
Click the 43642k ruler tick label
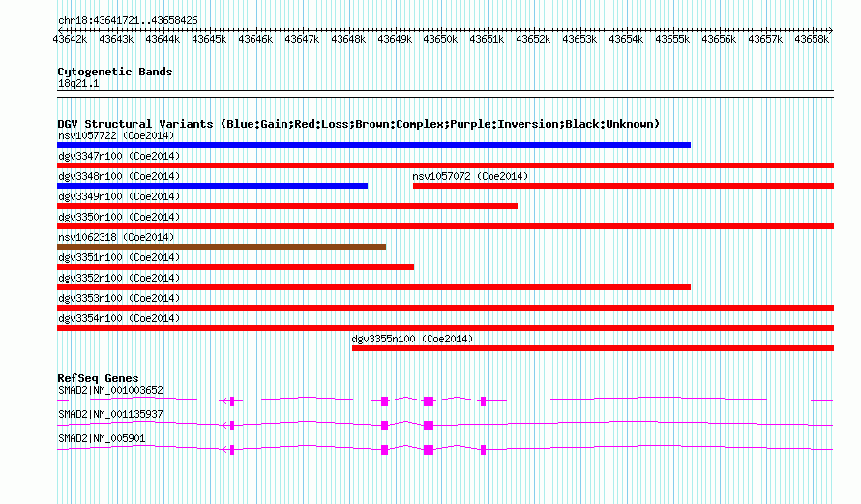pyautogui.click(x=70, y=39)
